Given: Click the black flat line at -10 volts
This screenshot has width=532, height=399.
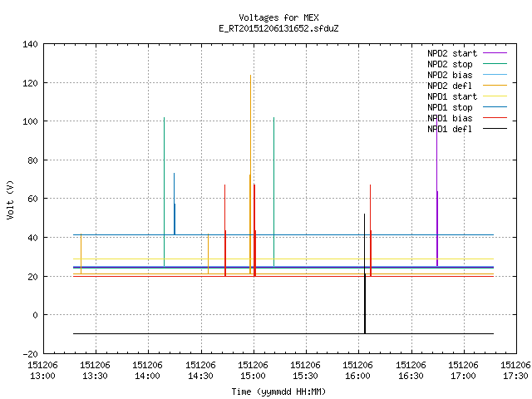Looking at the screenshot, I should [x=283, y=334].
